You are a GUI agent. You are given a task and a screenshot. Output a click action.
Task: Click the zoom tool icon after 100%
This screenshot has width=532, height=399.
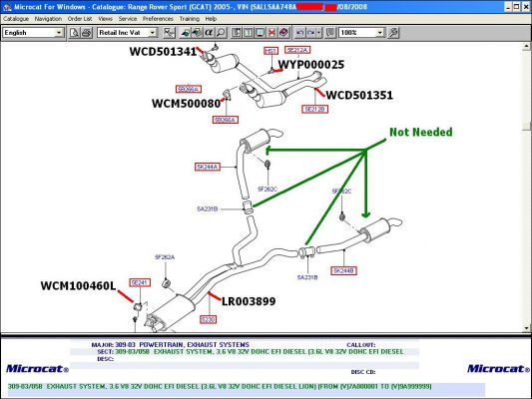393,33
